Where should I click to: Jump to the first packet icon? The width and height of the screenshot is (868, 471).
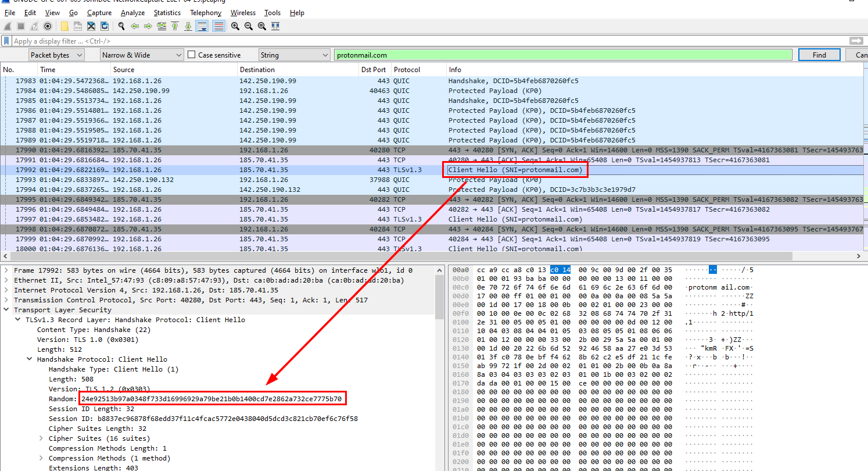pos(175,26)
